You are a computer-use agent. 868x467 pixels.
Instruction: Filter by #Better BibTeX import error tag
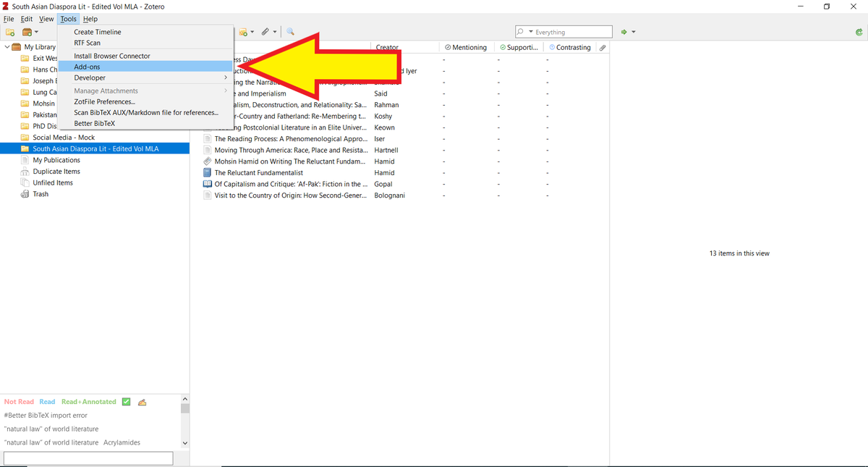(46, 416)
